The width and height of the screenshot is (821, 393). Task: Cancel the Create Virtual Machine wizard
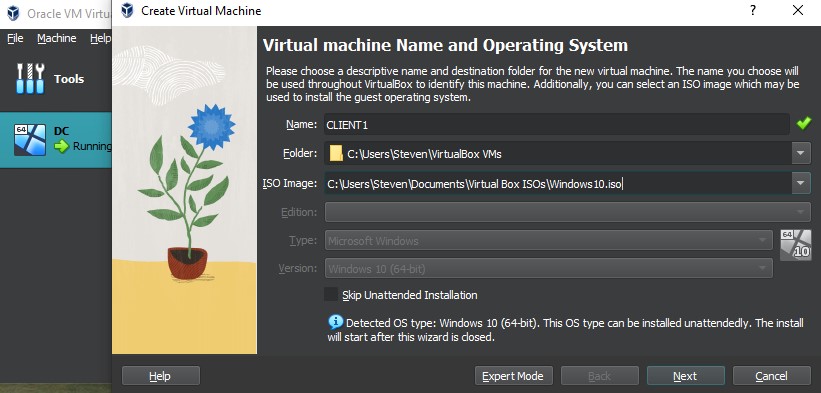(x=771, y=376)
